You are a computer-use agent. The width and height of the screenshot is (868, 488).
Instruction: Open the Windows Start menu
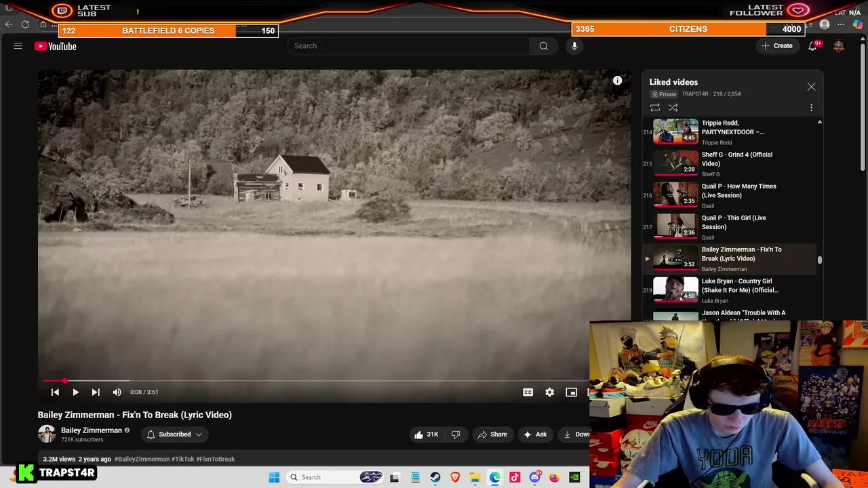coord(274,477)
